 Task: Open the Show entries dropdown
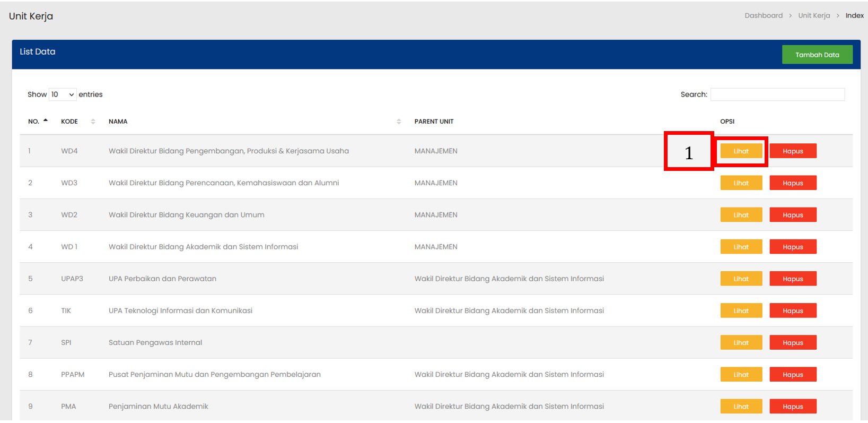click(x=63, y=94)
